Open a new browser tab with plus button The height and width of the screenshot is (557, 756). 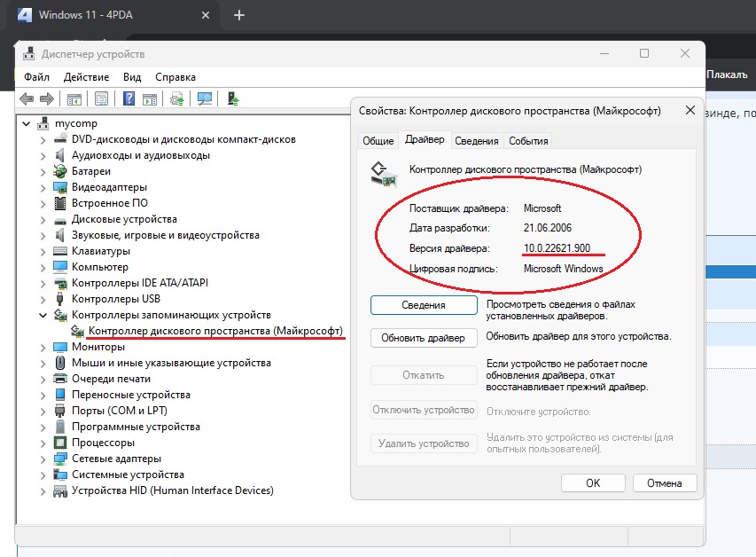238,15
